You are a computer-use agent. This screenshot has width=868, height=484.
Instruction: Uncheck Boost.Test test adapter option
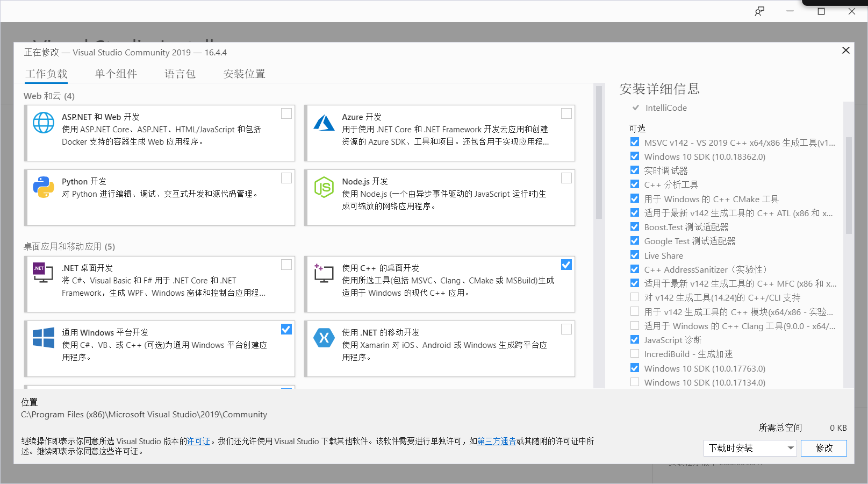tap(635, 226)
